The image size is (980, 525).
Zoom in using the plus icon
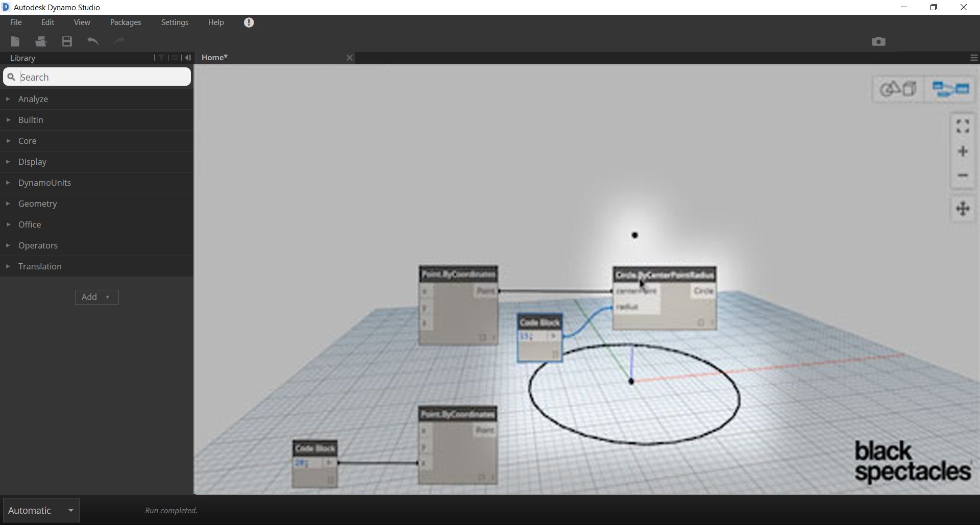tap(963, 152)
